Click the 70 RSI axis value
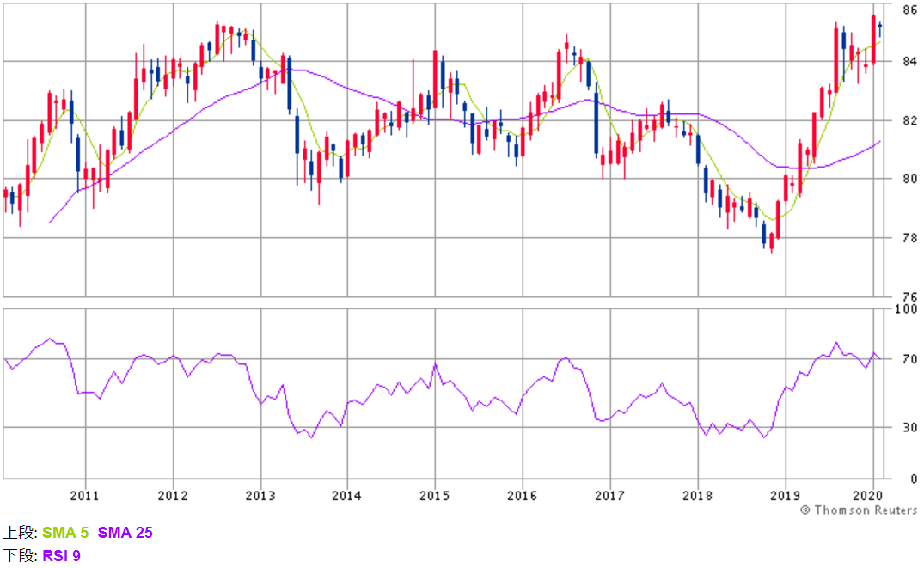The width and height of the screenshot is (924, 568). [910, 359]
